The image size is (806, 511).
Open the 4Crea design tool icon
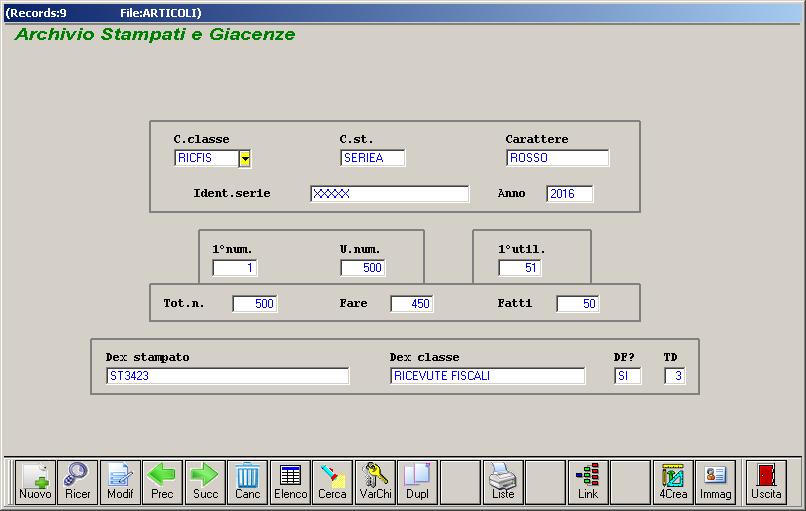[x=673, y=481]
